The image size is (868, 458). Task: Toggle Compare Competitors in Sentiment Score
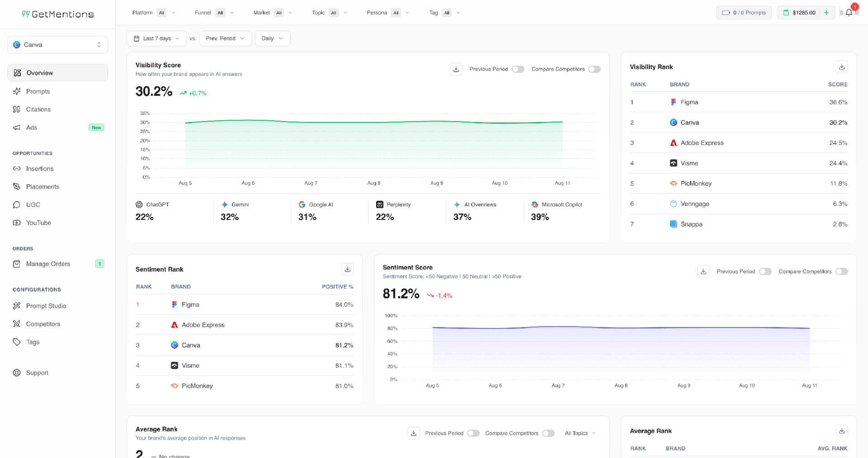[842, 271]
